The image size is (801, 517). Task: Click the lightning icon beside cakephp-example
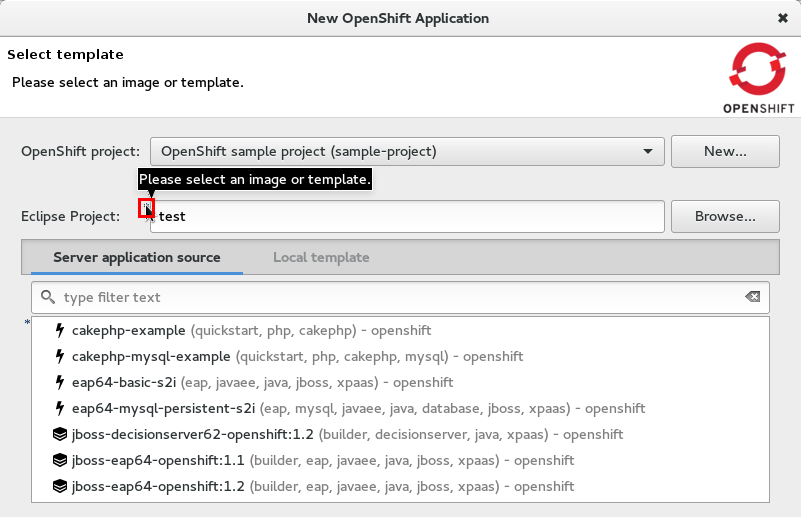click(59, 330)
